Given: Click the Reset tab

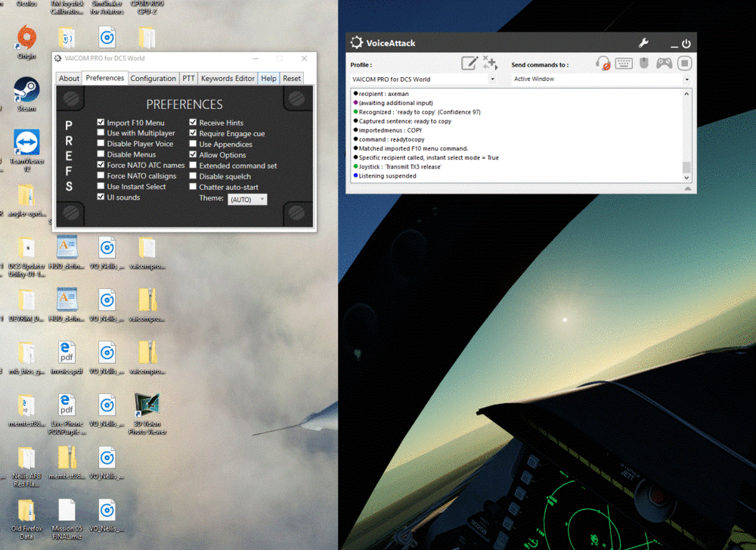Looking at the screenshot, I should 291,78.
